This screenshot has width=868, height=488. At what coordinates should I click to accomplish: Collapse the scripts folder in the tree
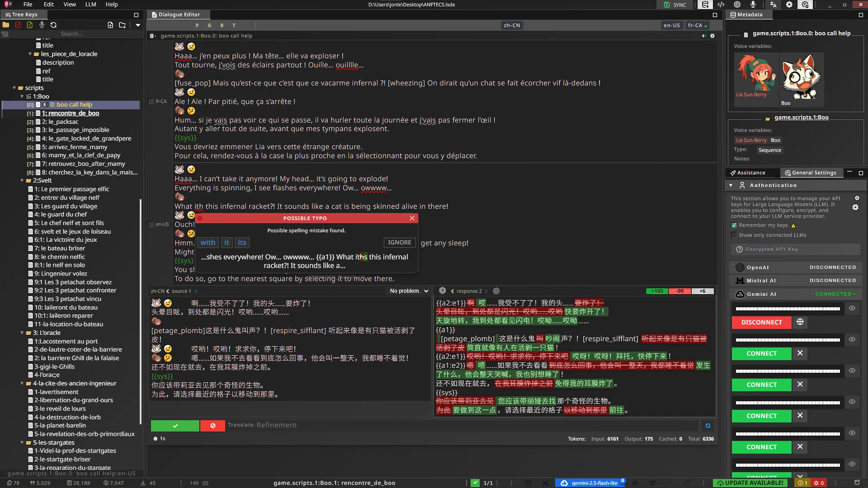(x=14, y=88)
